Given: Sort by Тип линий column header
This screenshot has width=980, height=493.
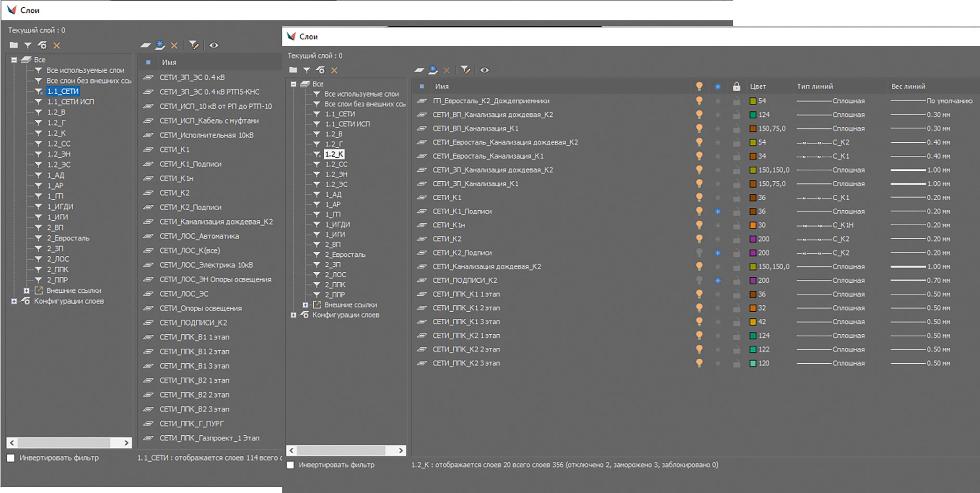Looking at the screenshot, I should (815, 87).
